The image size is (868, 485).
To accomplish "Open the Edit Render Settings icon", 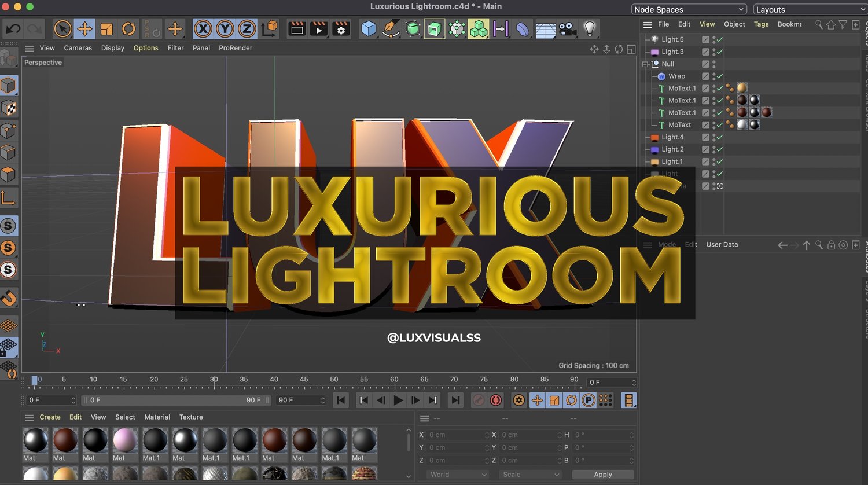I will (341, 29).
